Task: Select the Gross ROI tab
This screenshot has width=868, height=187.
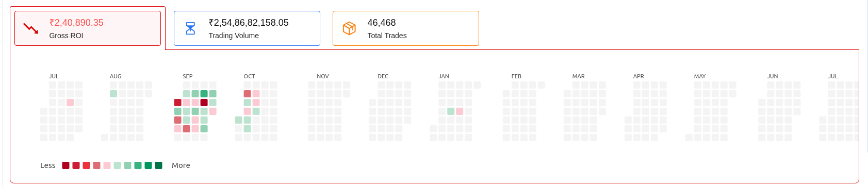Action: click(88, 28)
